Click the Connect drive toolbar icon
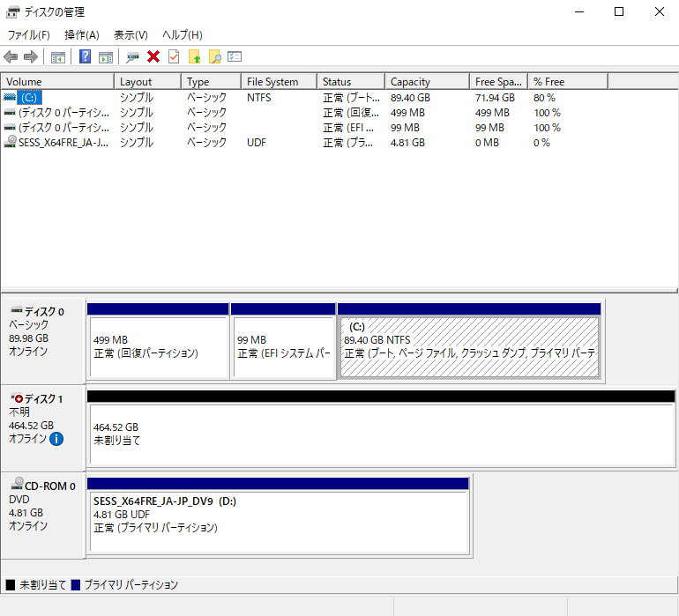Viewport: 679px width, 616px height. pos(132,57)
